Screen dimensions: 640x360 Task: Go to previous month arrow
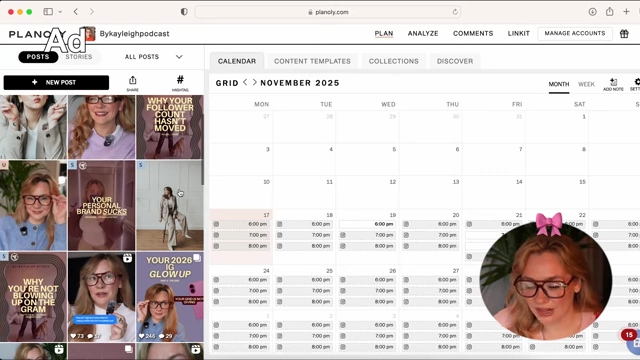(245, 82)
